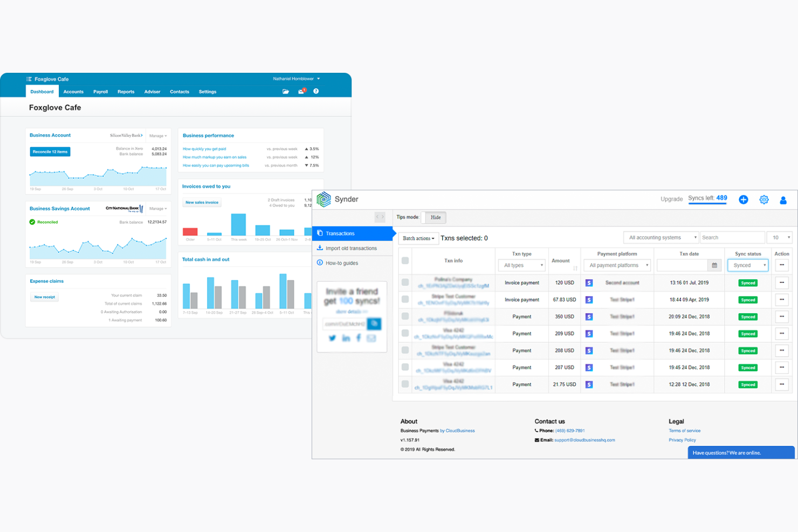Screen dimensions: 798x532
Task: Open action menu for the 350 USD transaction
Action: (782, 316)
